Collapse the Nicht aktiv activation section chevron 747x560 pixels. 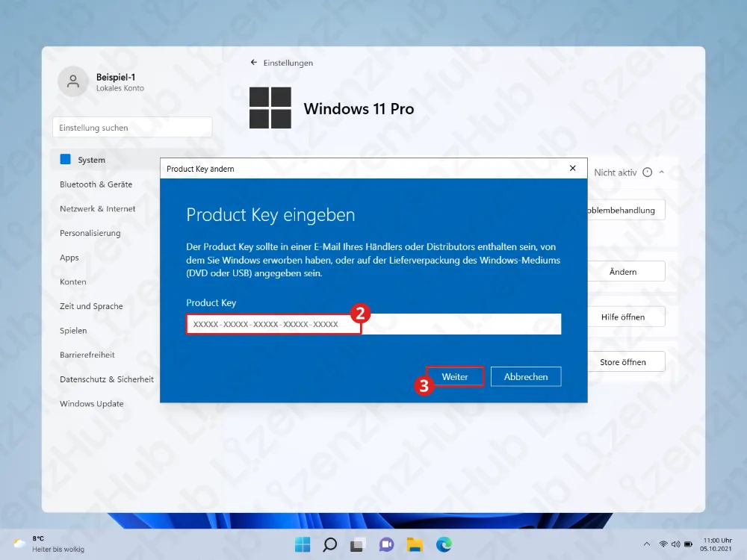coord(662,172)
